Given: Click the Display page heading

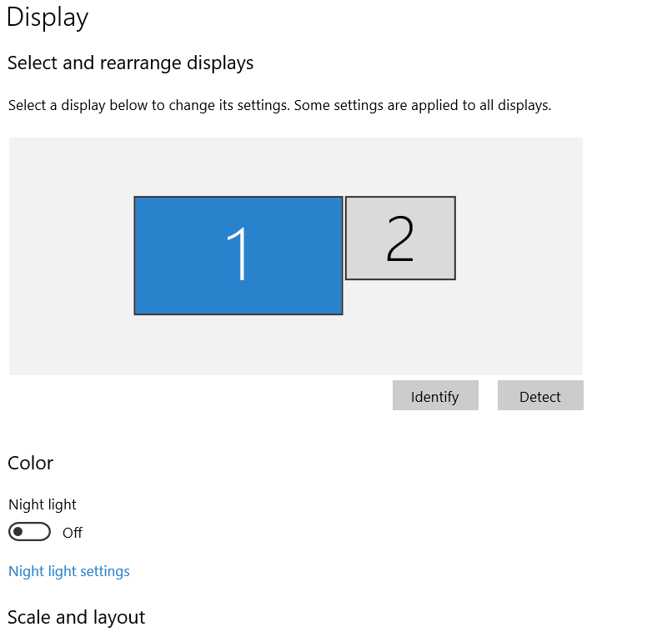Looking at the screenshot, I should coord(47,18).
